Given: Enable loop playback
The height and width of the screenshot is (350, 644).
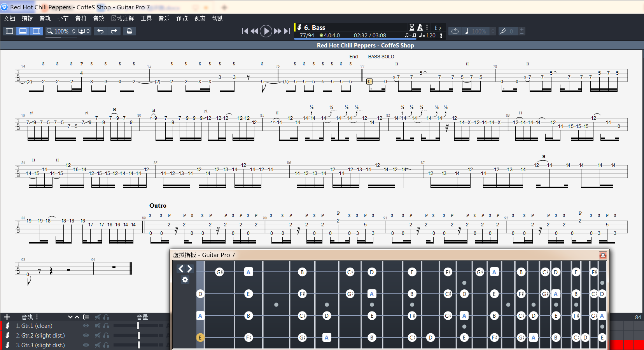Looking at the screenshot, I should [455, 31].
